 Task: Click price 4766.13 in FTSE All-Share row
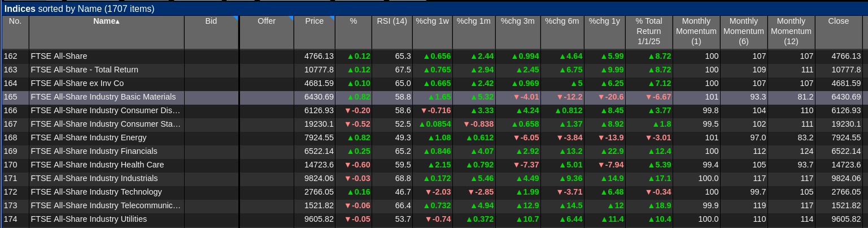319,56
